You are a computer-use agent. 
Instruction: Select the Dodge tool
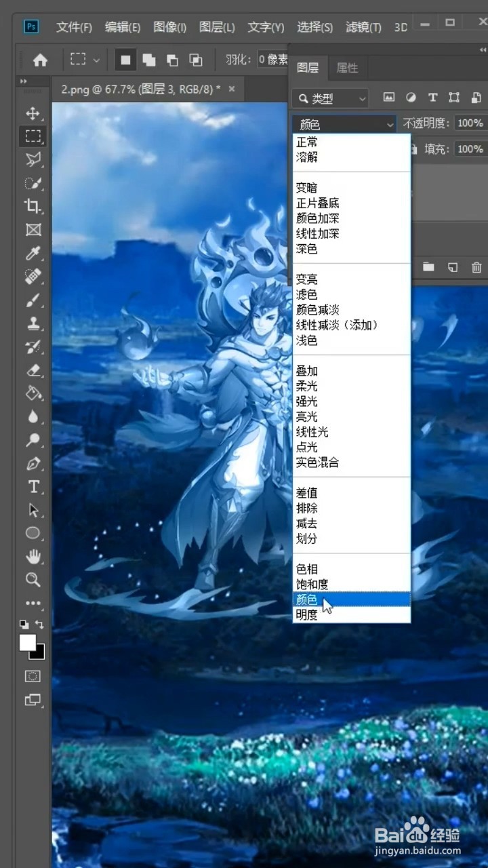point(33,440)
